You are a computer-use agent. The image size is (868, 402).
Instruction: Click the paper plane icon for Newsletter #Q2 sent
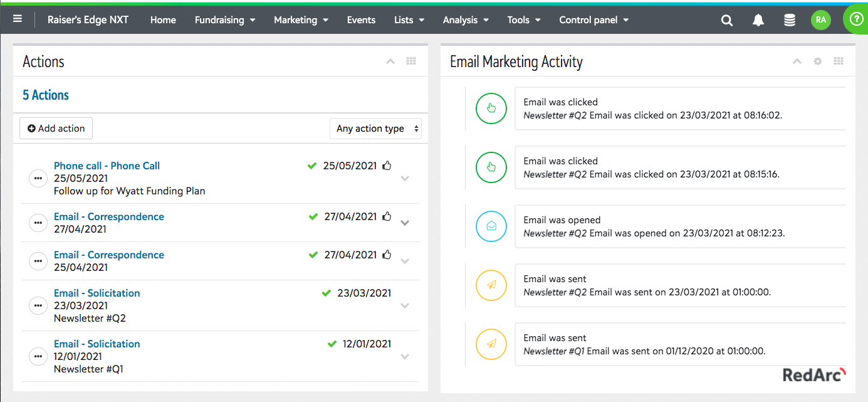[491, 285]
